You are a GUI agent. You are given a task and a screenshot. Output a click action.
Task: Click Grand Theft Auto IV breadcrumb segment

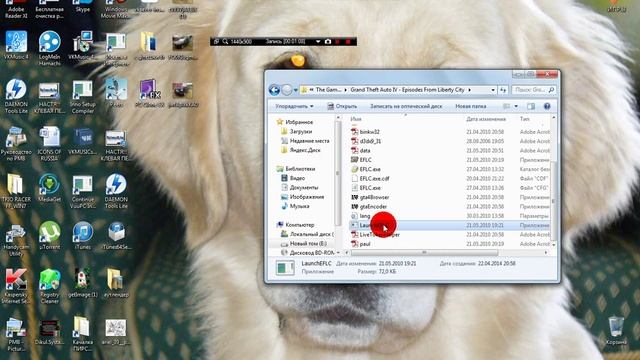click(407, 90)
